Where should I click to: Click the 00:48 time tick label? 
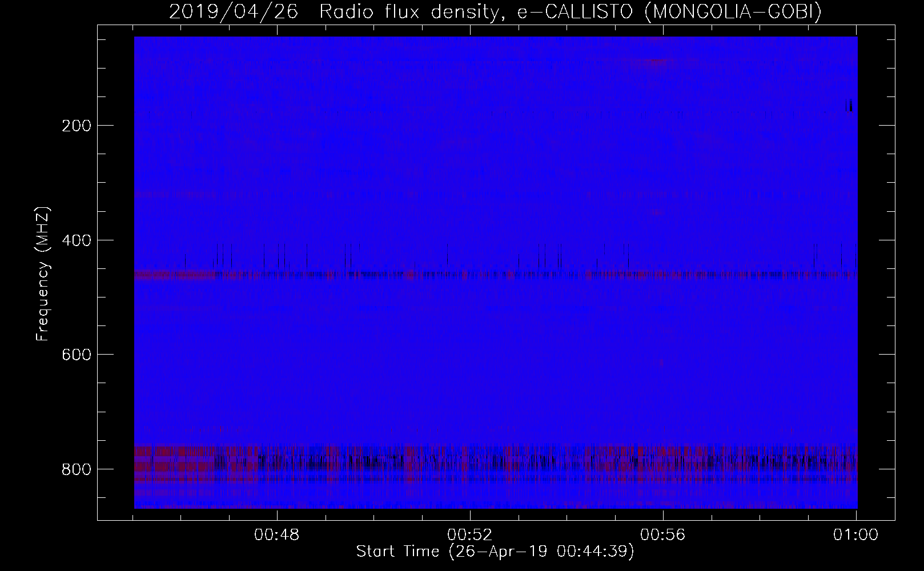pos(277,535)
